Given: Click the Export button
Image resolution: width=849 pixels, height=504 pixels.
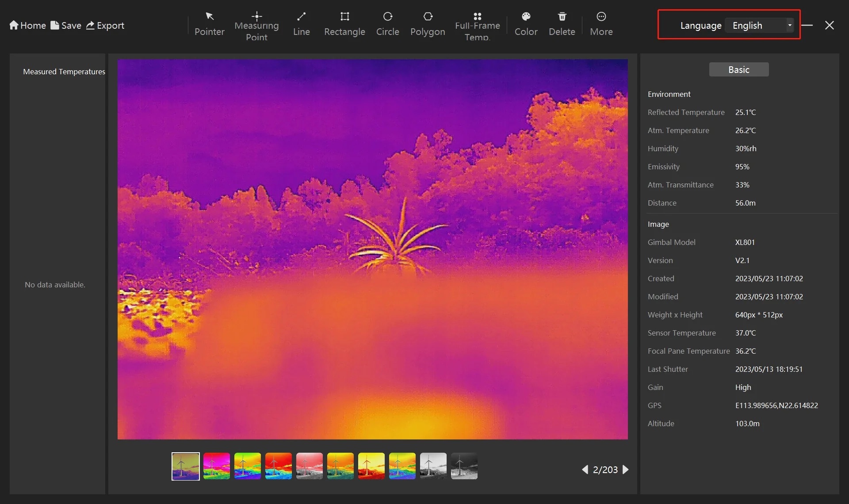Looking at the screenshot, I should pos(106,25).
